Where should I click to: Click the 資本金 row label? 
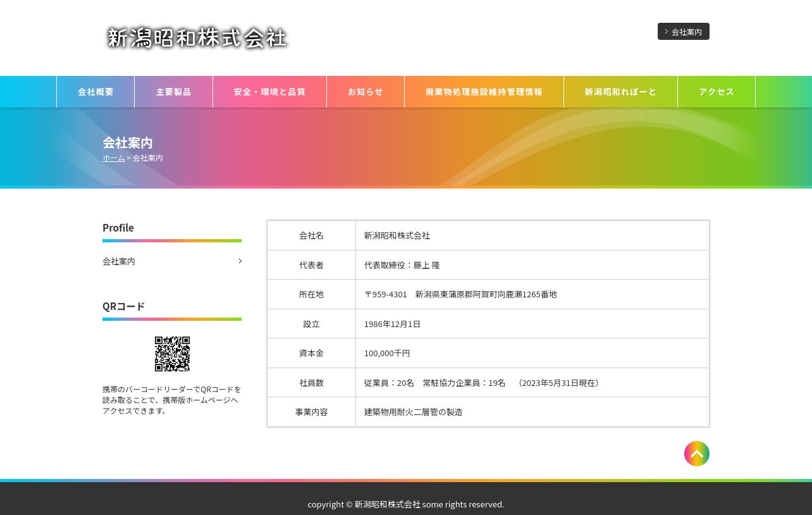[311, 353]
